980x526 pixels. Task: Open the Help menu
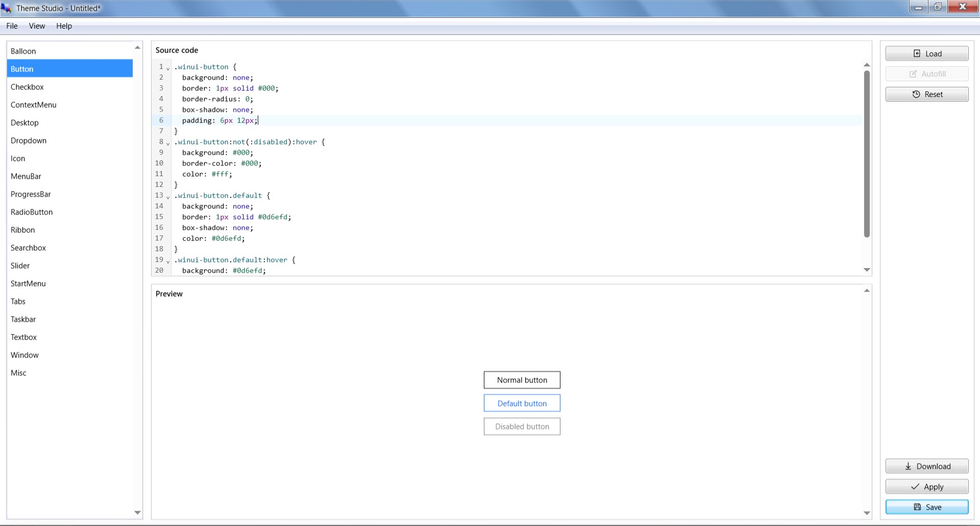tap(64, 26)
